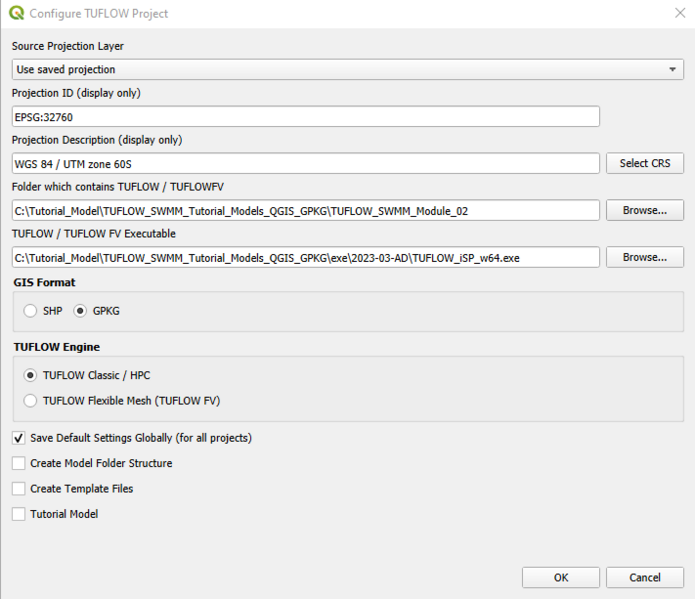
Task: Close the Configure TUFLOW Project dialog
Action: click(680, 14)
